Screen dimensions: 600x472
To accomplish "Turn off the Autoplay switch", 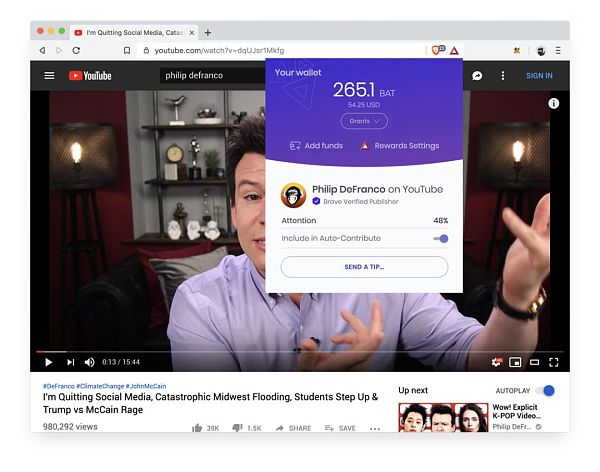I will click(545, 390).
